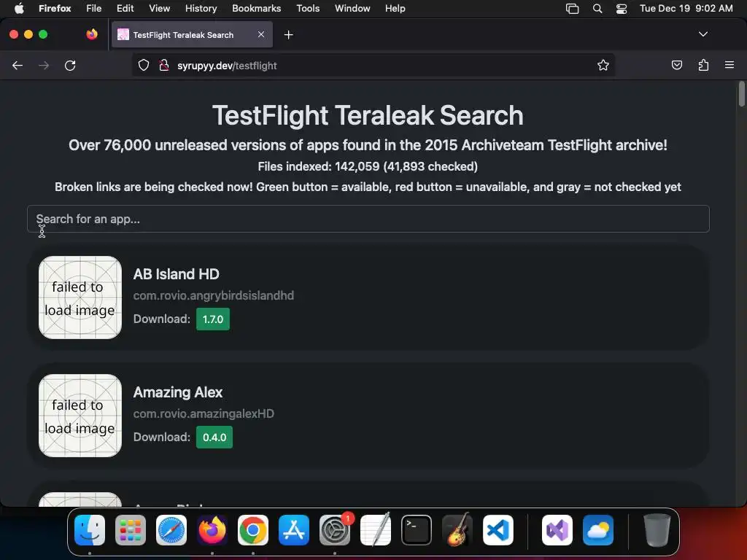The image size is (747, 560).
Task: Open Launchpad from the Dock
Action: pos(131,530)
